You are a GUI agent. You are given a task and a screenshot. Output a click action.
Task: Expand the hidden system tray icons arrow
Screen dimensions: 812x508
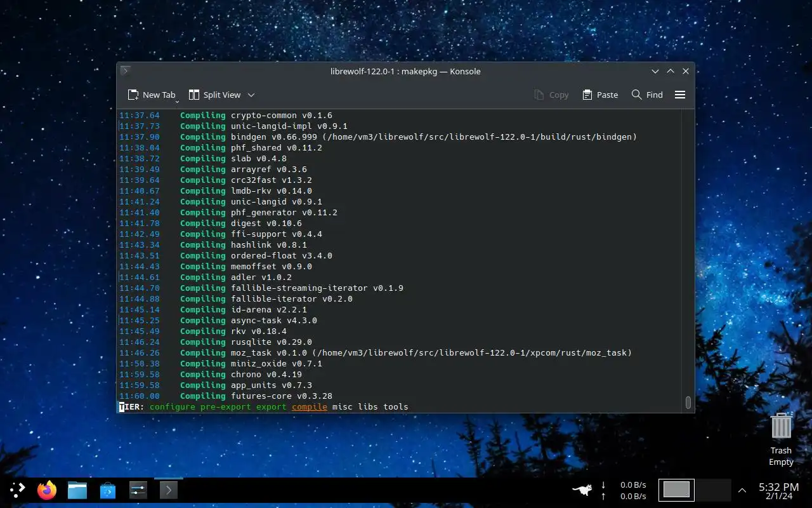point(742,490)
